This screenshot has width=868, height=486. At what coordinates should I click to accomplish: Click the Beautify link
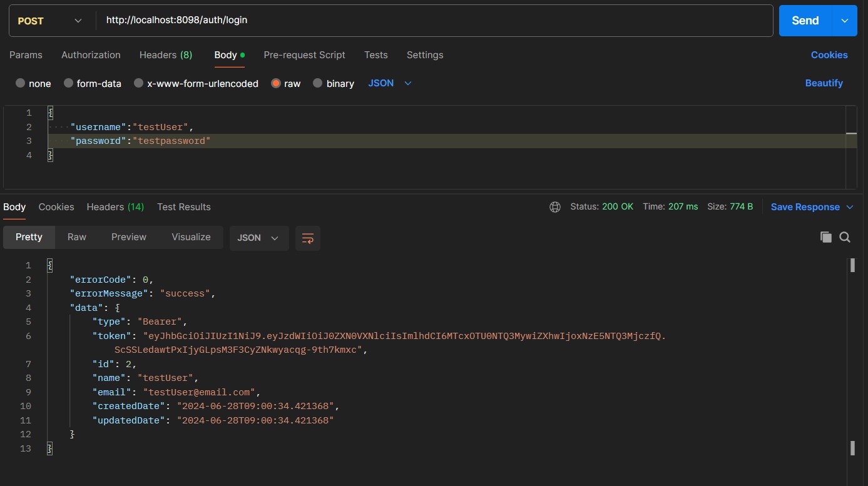[824, 83]
